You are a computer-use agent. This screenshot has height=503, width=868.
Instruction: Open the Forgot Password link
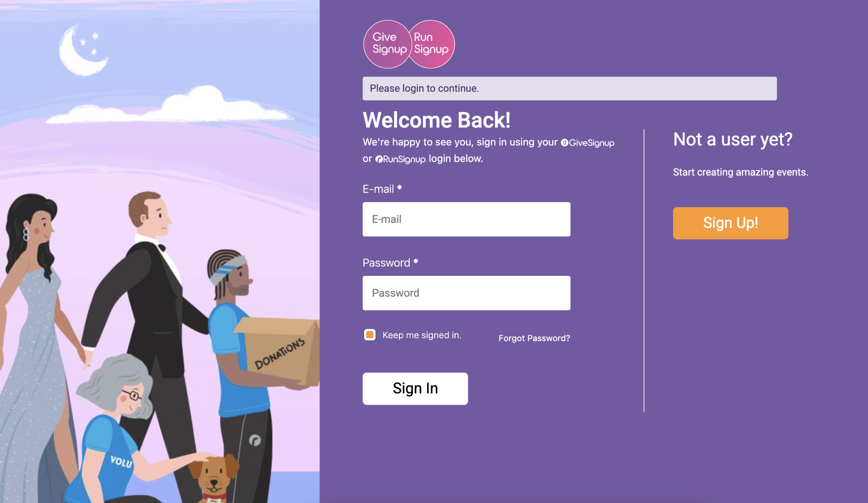[534, 338]
